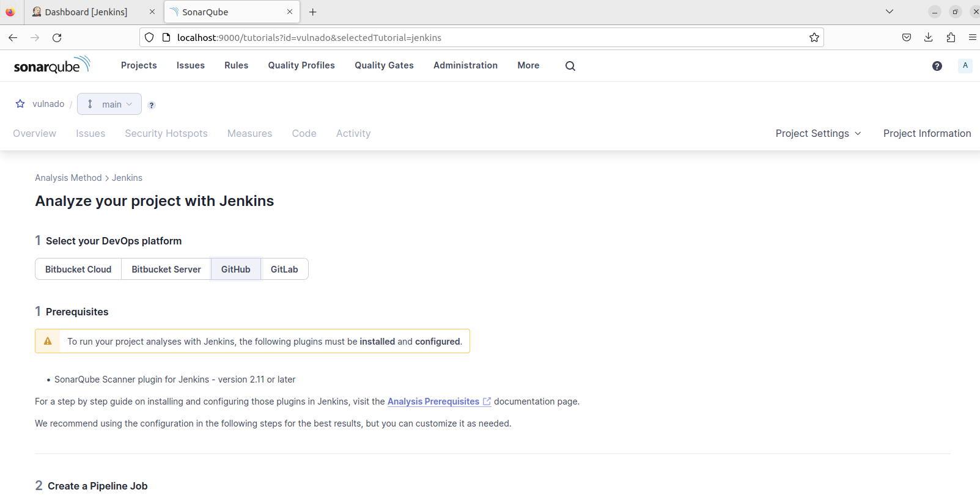Open the Administration menu item
Screen dimensions: 980x495
click(465, 65)
